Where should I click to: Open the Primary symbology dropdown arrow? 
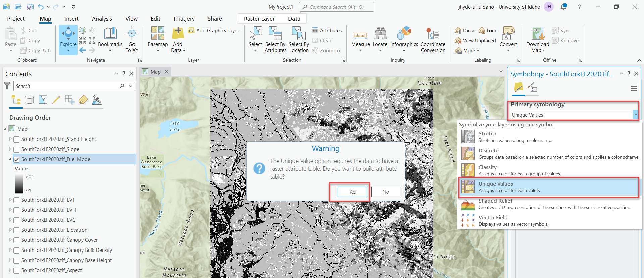635,115
